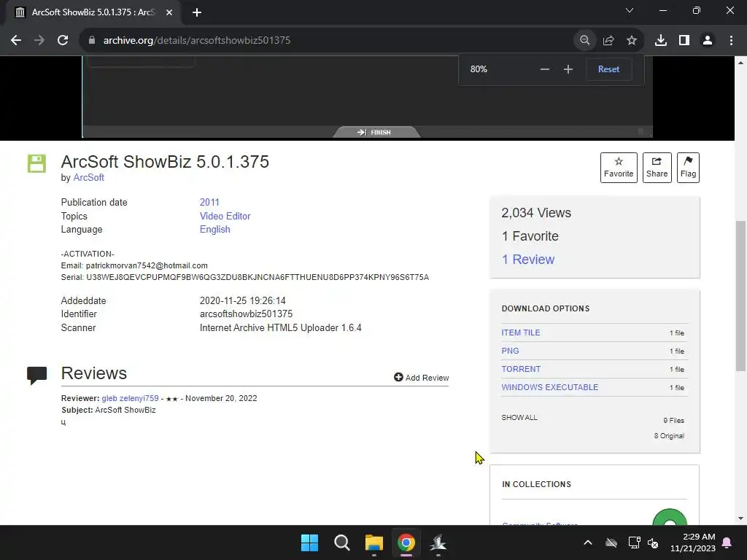Go forward with the browser arrow
747x560 pixels.
(x=39, y=41)
